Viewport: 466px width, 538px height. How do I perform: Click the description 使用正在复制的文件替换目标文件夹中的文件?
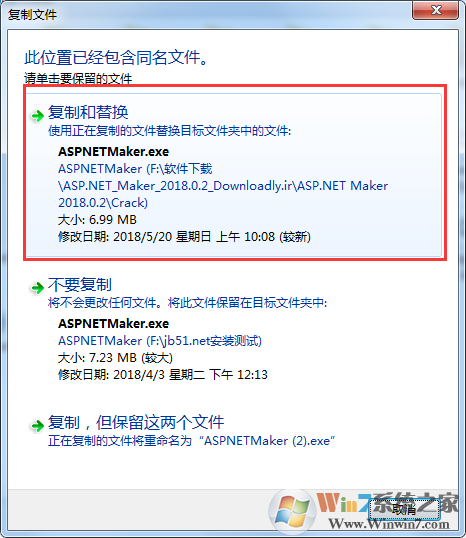pos(170,131)
